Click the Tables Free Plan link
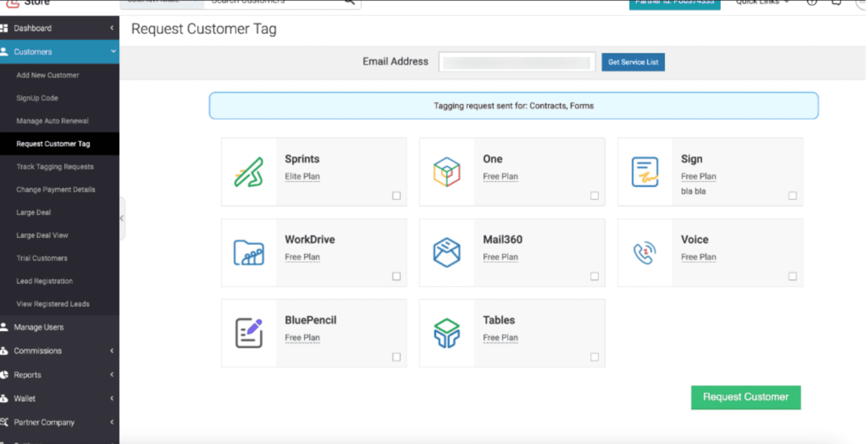The height and width of the screenshot is (444, 868). pos(500,338)
